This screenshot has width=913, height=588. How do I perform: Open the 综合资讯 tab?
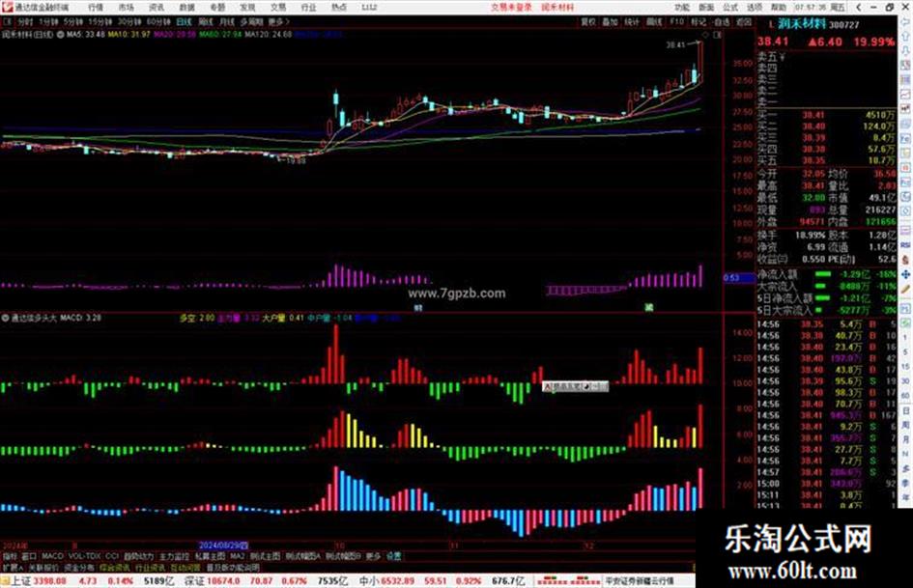tap(114, 567)
